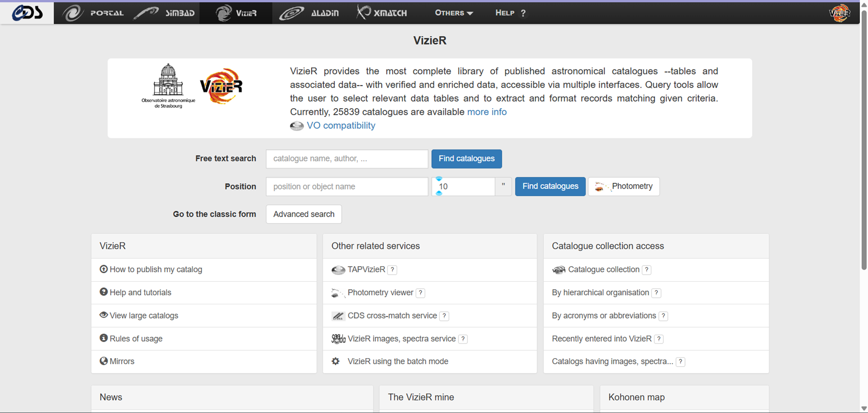Open the Help menu item
Screen dimensions: 868x413
[x=511, y=13]
